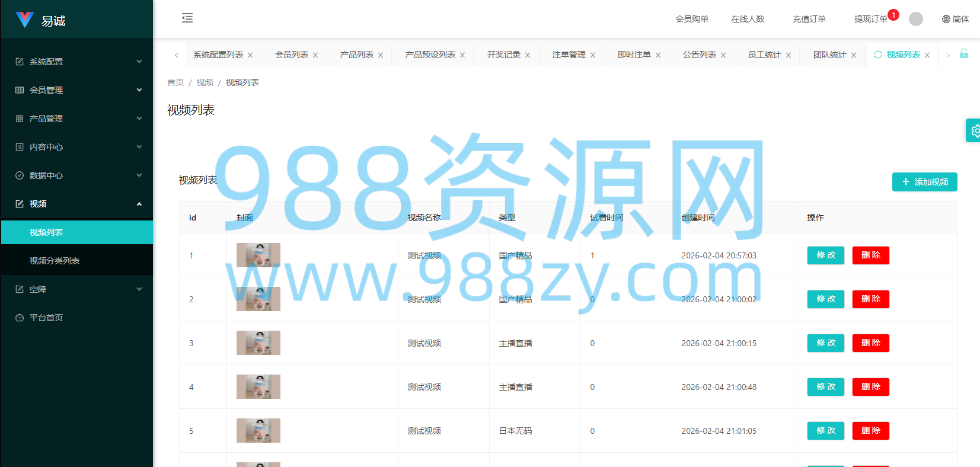Collapse the 视频 sidebar menu
The width and height of the screenshot is (980, 467).
[77, 204]
